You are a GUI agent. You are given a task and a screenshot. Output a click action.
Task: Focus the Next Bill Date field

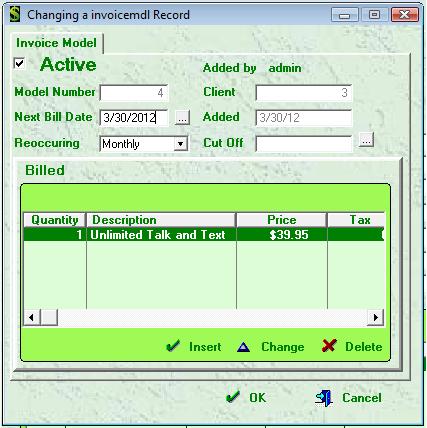(134, 118)
